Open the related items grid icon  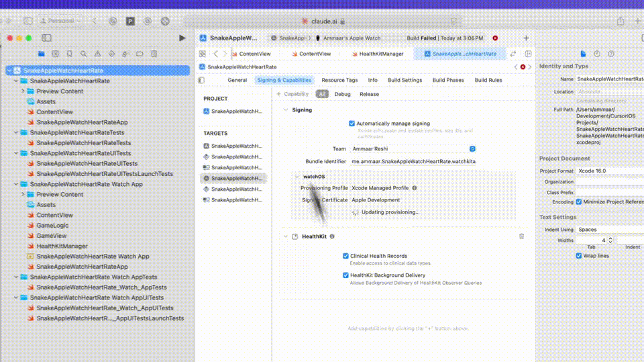tap(203, 54)
